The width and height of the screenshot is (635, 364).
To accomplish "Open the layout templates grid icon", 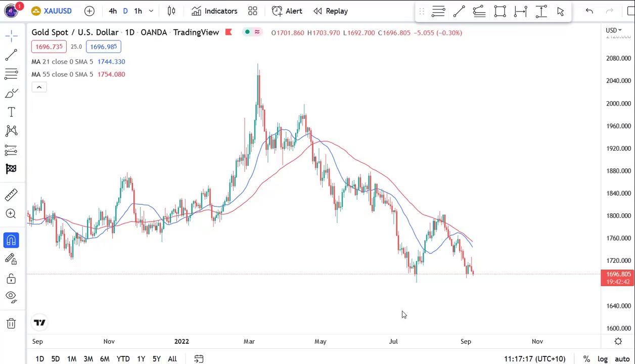I will click(x=253, y=11).
